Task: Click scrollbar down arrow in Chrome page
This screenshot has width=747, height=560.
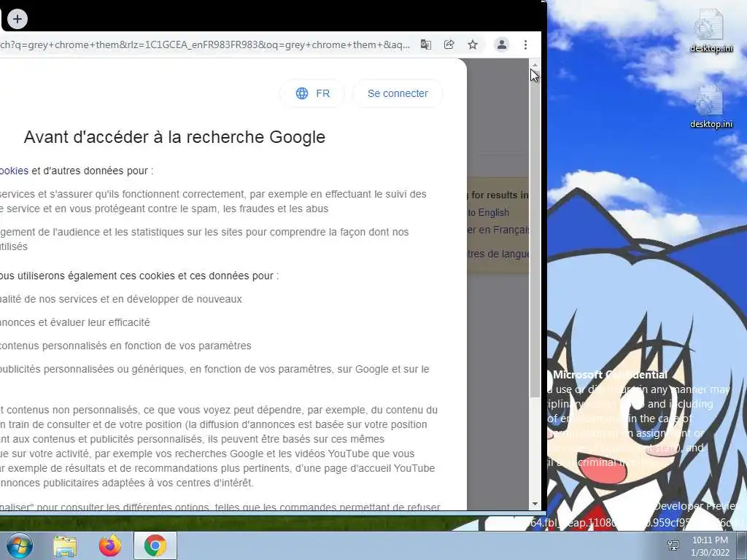Action: [x=535, y=504]
